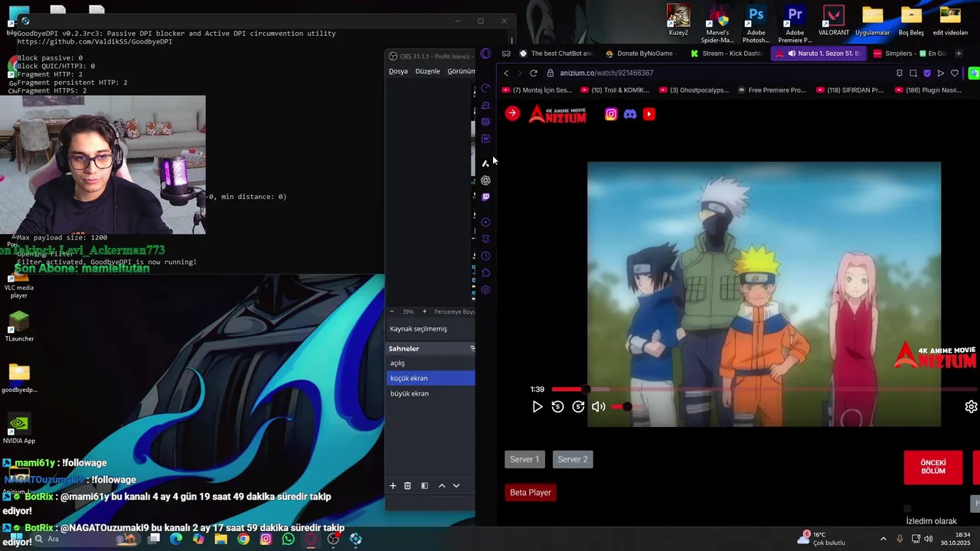The height and width of the screenshot is (551, 980).
Task: Open the Free Premiere Pro bookmark
Action: coord(772,90)
